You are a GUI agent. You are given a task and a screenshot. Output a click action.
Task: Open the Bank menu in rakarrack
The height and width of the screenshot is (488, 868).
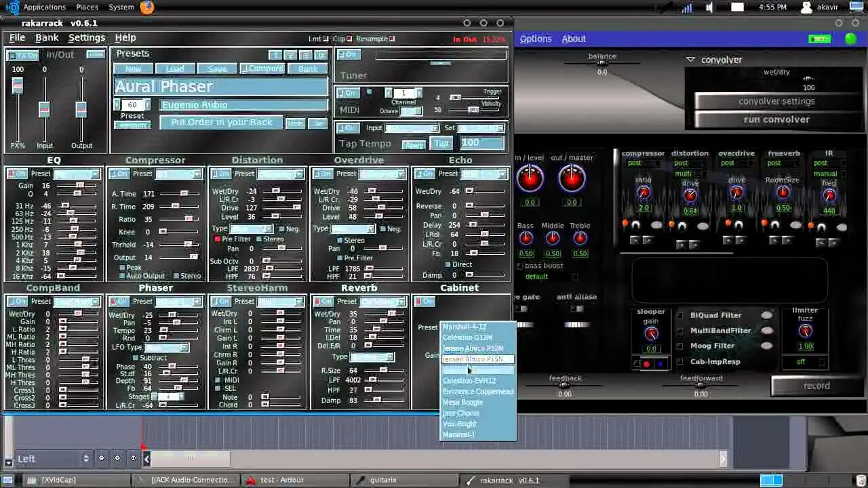pos(47,38)
